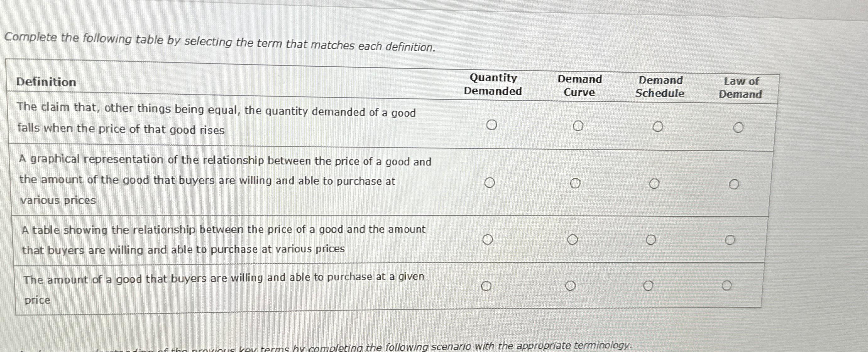Screen dimensions: 868x352
Task: Click the Quantity Demanded column header
Action: pyautogui.click(x=493, y=85)
